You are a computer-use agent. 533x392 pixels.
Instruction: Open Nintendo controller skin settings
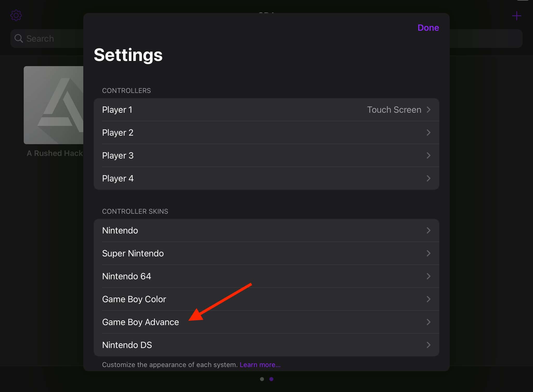pos(266,230)
